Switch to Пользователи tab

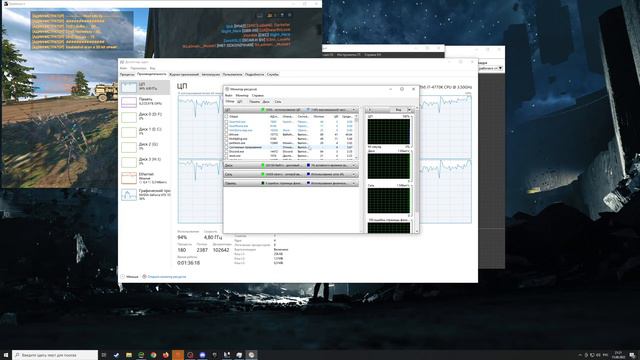coord(232,74)
